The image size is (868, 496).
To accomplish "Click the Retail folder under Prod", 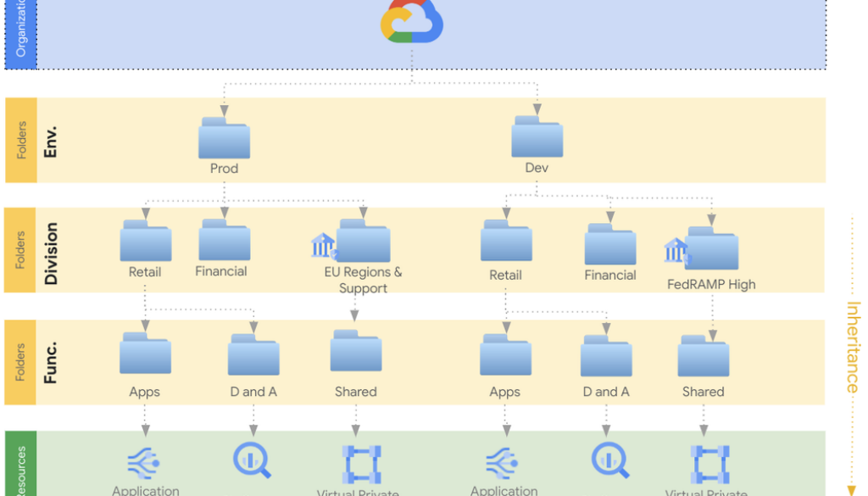I will click(x=145, y=242).
